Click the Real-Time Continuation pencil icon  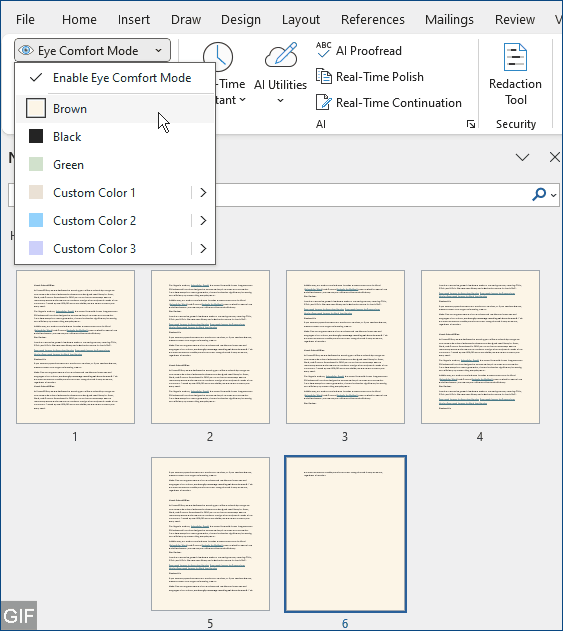[324, 102]
